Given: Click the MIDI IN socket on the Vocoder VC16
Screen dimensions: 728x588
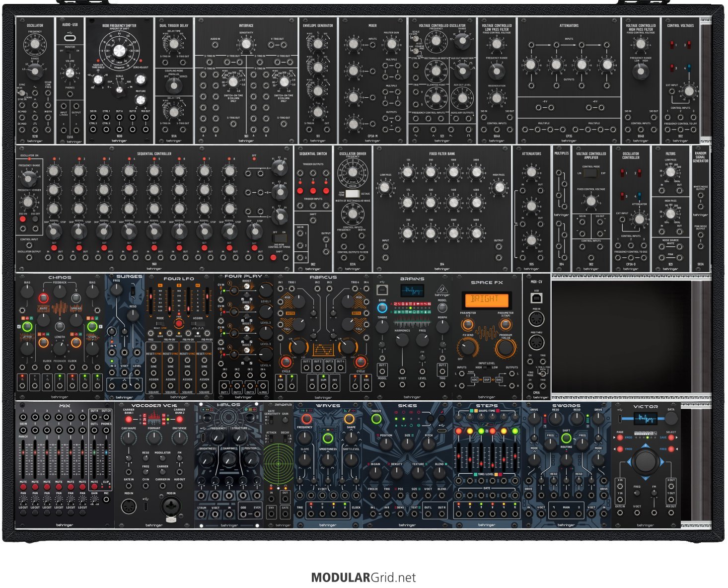Looking at the screenshot, I should [x=129, y=506].
